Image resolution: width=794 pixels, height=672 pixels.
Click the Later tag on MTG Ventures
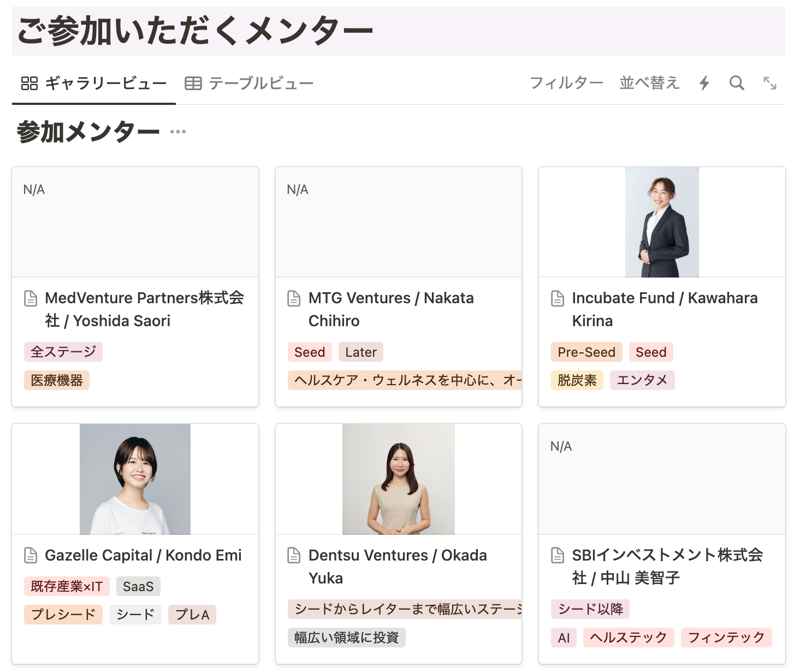point(361,352)
